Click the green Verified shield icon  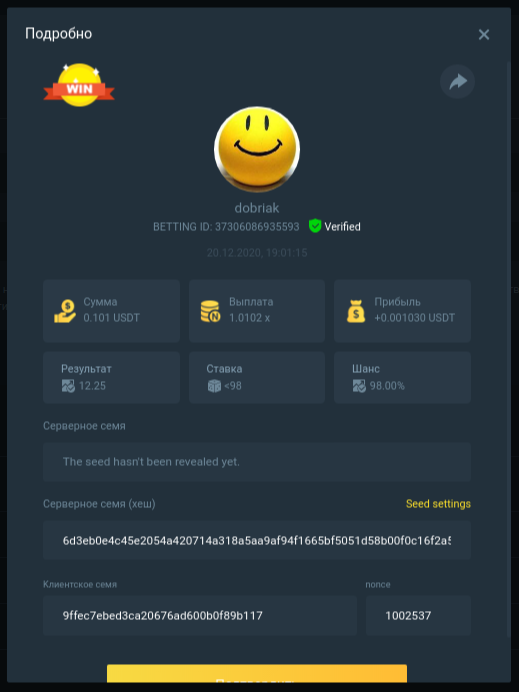pyautogui.click(x=315, y=226)
